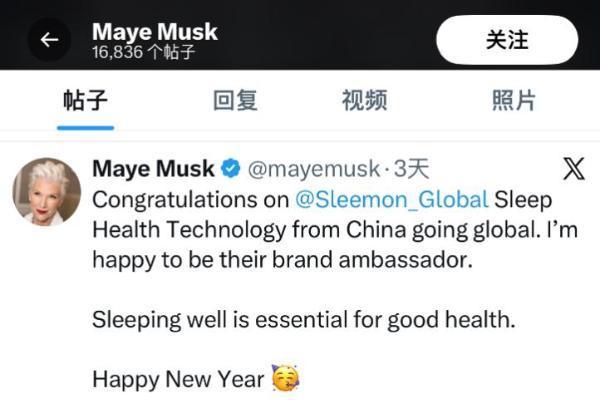Open the @mayemusk handle link

pos(314,169)
